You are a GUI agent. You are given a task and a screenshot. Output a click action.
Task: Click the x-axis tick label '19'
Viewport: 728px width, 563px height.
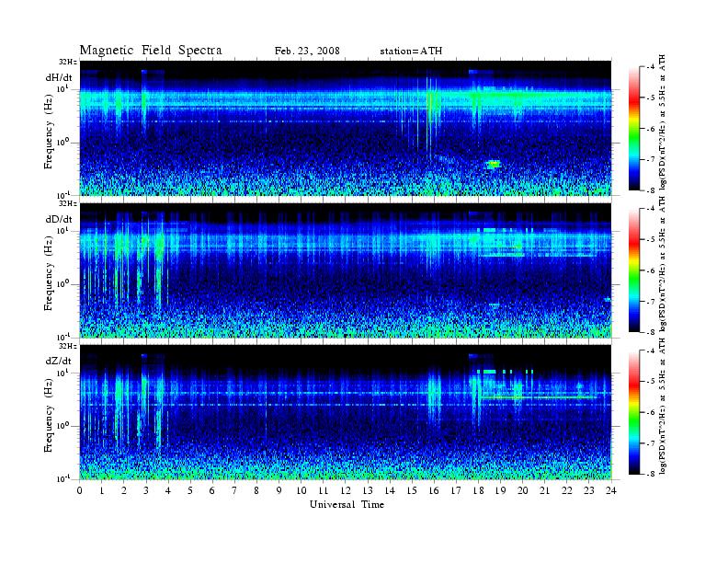tap(500, 490)
